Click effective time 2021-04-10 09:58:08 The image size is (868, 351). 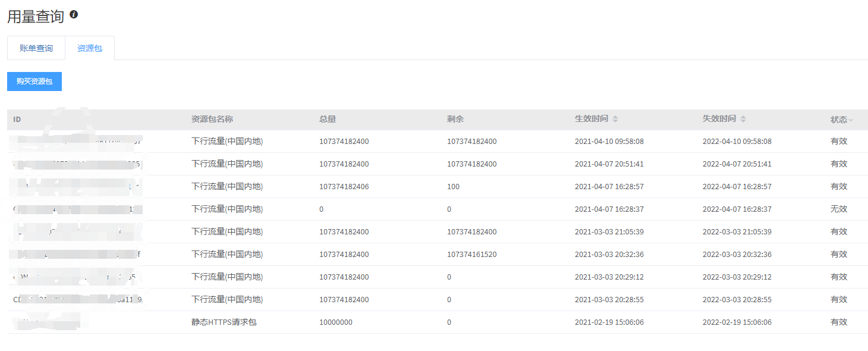pyautogui.click(x=609, y=142)
